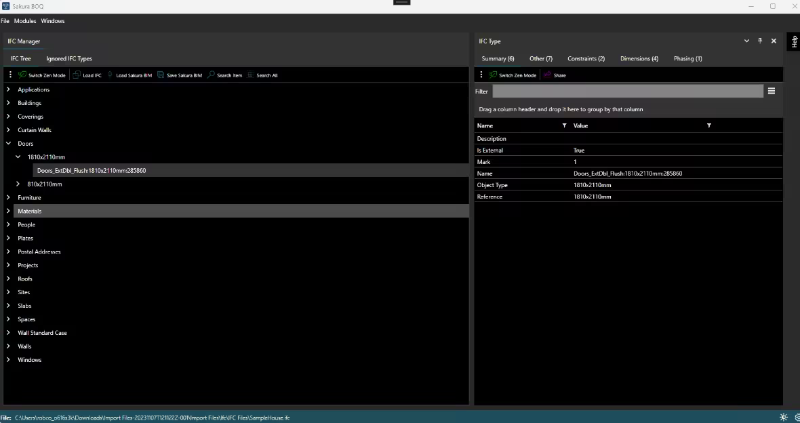Click Load Sakura BIM icon

pos(110,75)
